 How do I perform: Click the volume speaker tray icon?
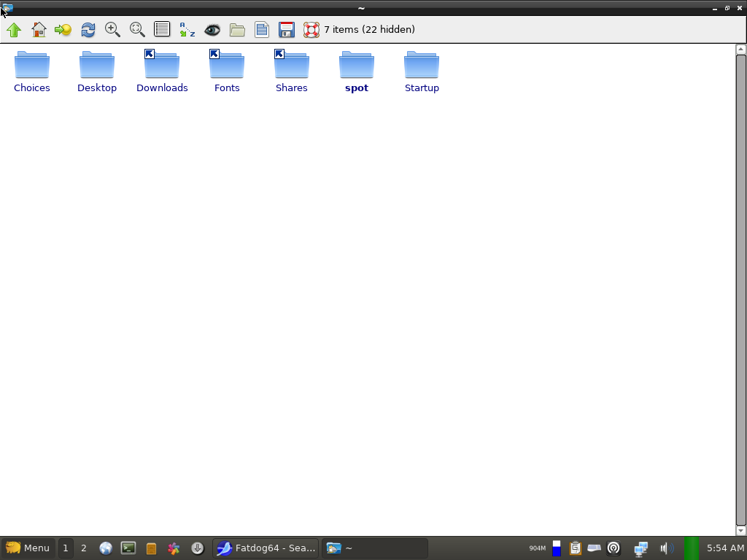(665, 548)
